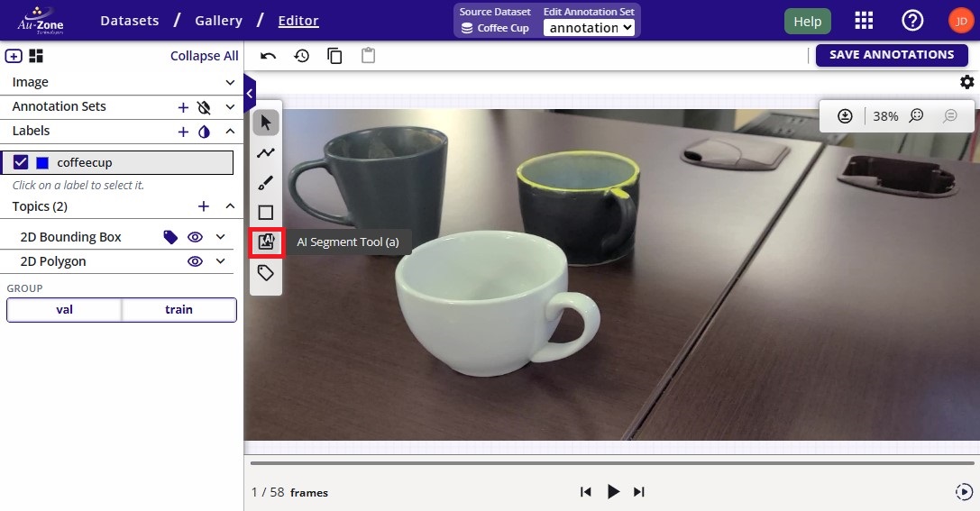Open the history icon in toolbar
The image size is (980, 511).
pos(301,56)
